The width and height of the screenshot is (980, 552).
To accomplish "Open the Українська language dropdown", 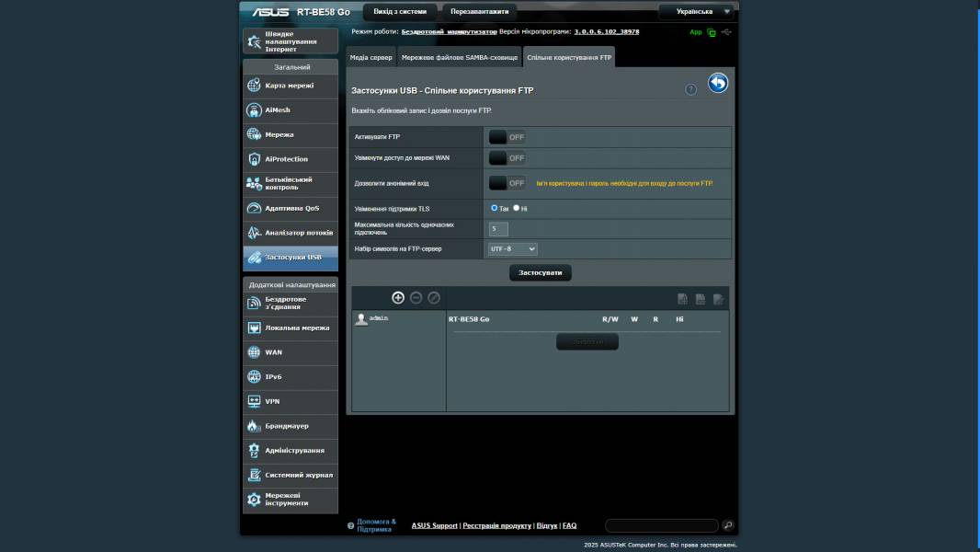I will click(x=698, y=12).
